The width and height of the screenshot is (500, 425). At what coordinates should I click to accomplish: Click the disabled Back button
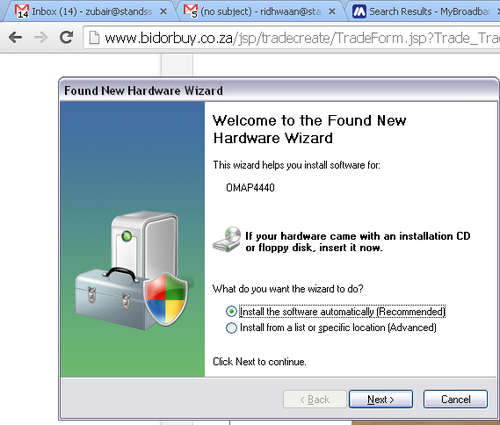314,399
